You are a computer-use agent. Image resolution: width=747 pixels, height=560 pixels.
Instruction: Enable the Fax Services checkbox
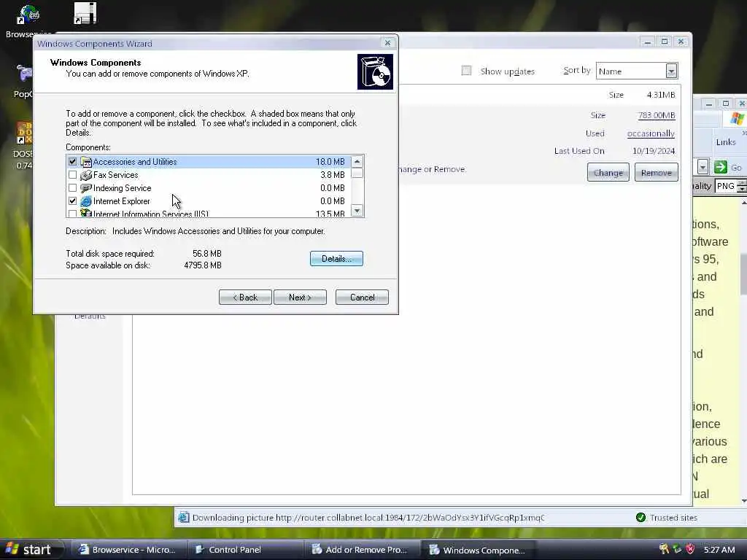72,175
